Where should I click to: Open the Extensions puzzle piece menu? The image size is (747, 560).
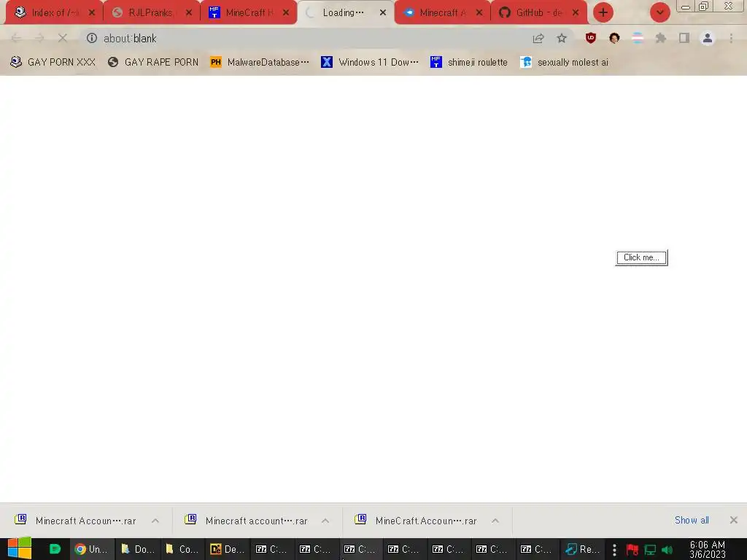coord(661,38)
